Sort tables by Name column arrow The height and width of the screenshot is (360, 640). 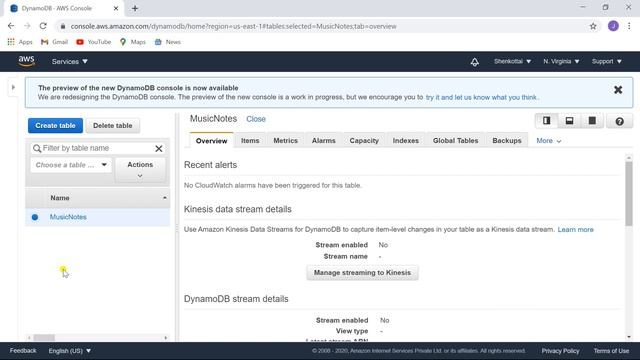pos(165,198)
